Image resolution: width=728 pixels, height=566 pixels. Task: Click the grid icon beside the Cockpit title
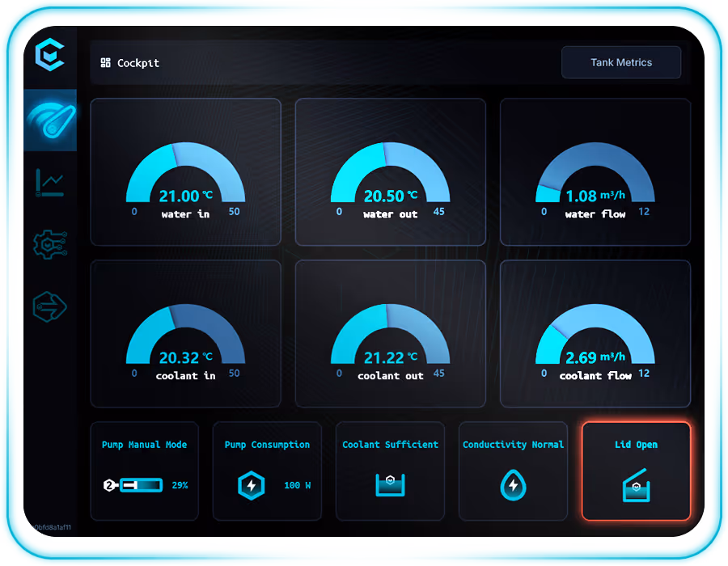point(104,62)
